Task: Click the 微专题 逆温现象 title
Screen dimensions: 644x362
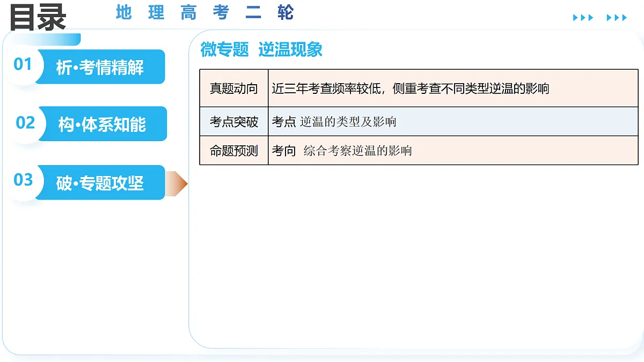Action: [x=261, y=49]
